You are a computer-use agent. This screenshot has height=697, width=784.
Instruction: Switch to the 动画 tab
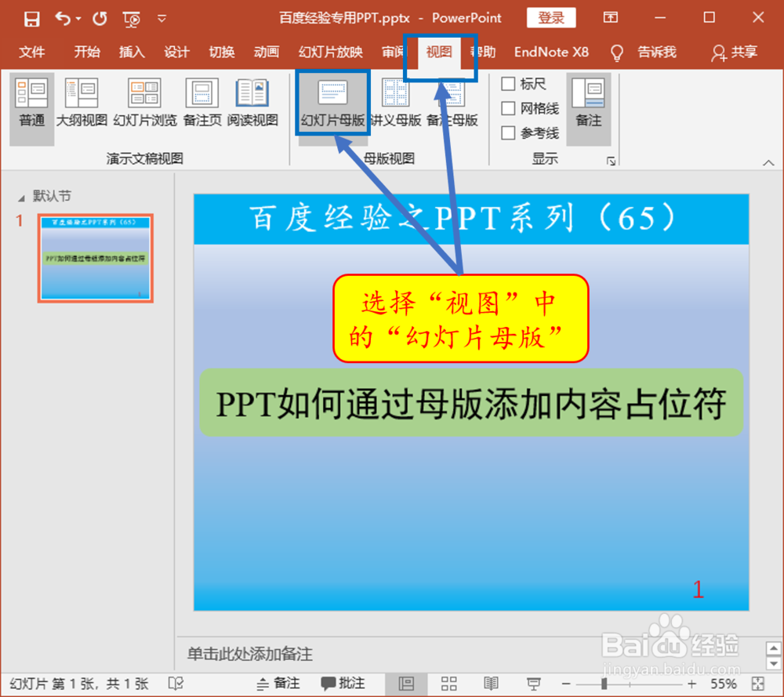[x=266, y=52]
